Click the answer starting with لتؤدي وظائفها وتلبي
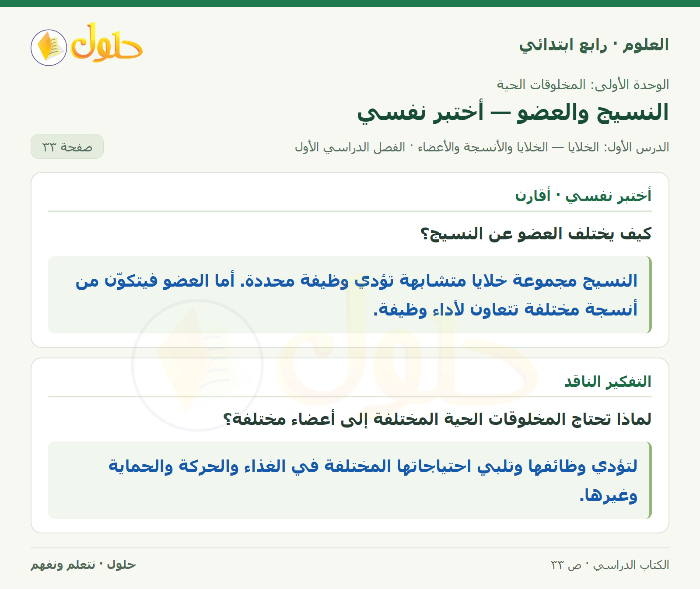Screen dimensions: 700x589 pyautogui.click(x=350, y=480)
